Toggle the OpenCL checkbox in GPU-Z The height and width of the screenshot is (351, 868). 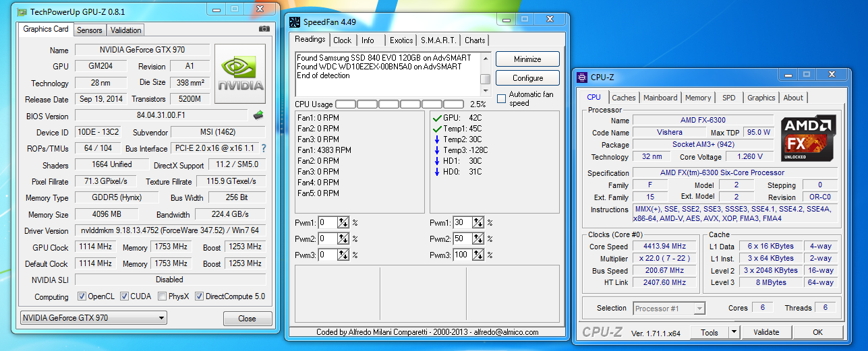click(82, 296)
